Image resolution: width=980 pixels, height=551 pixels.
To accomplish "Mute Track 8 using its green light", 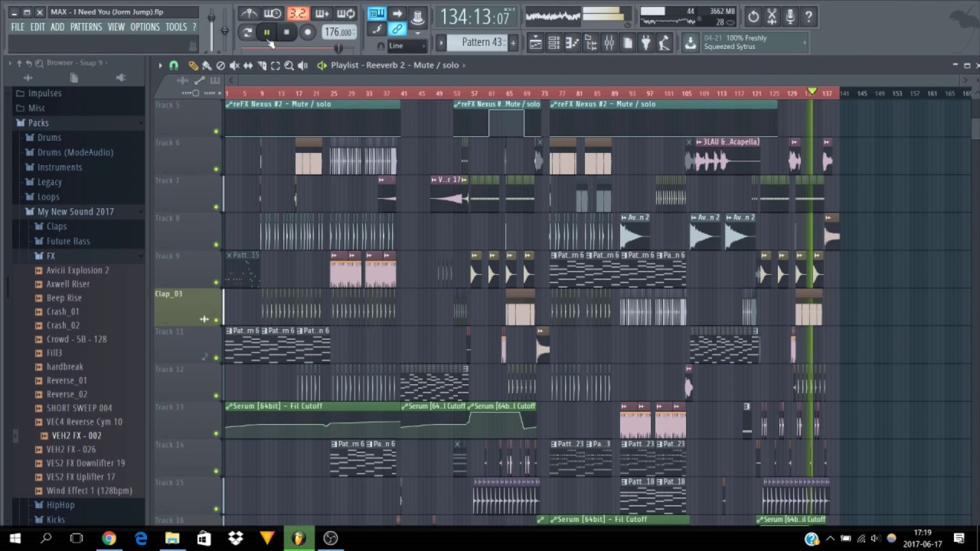I will (216, 244).
